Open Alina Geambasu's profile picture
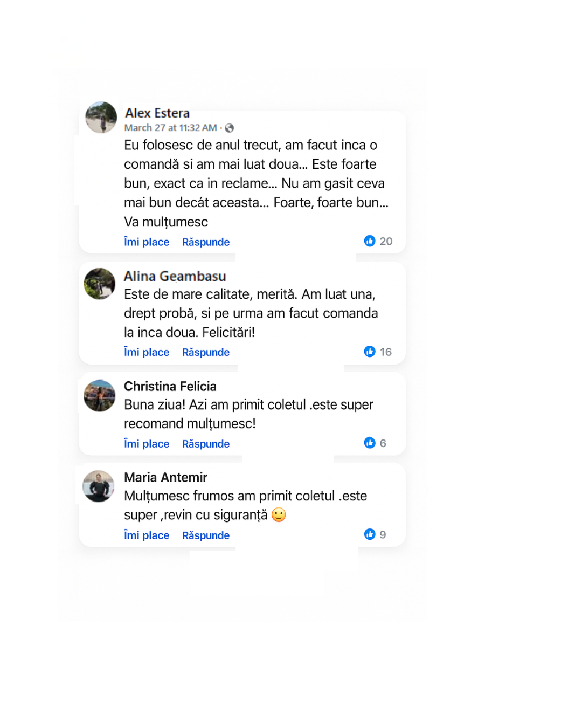Viewport: 582px width, 728px height. [100, 284]
